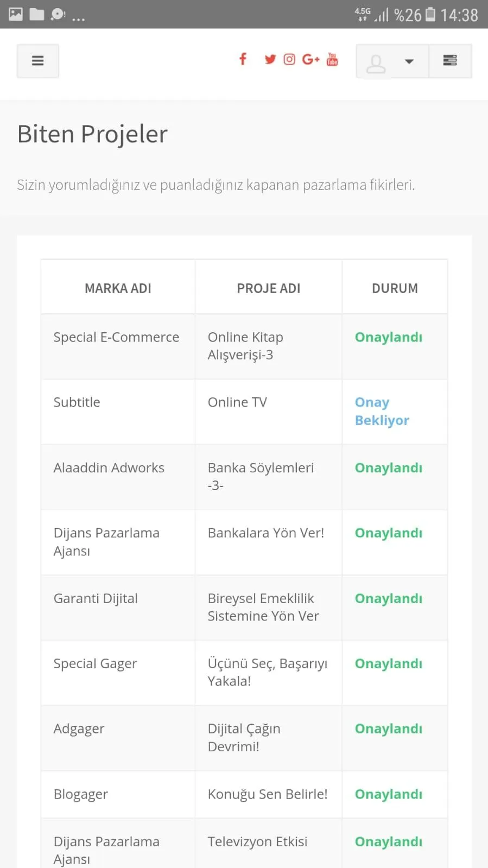Click the user avatar icon
488x868 pixels.
(x=376, y=64)
